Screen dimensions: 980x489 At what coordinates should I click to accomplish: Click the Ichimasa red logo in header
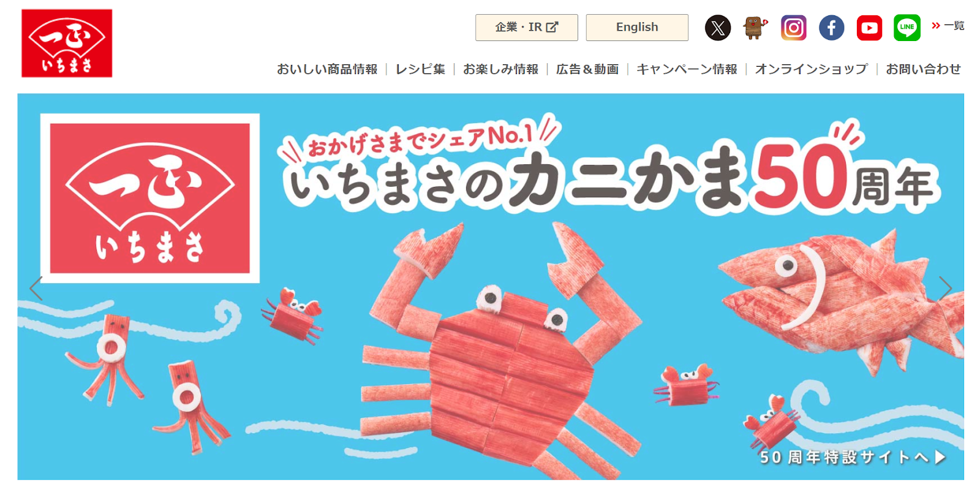click(67, 43)
